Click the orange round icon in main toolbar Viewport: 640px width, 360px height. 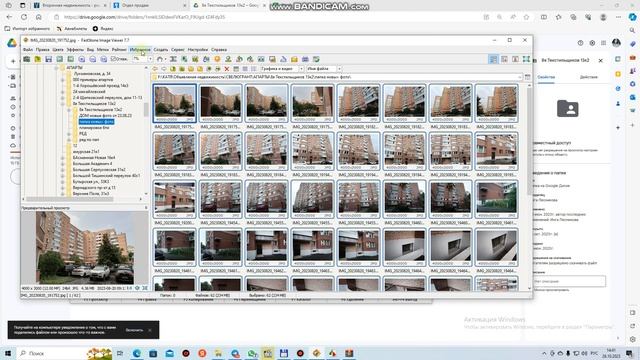pos(217,60)
